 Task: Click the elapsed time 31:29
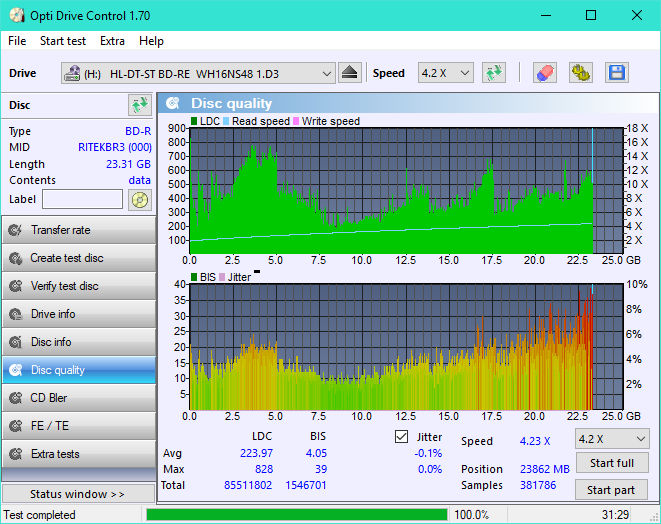(615, 515)
